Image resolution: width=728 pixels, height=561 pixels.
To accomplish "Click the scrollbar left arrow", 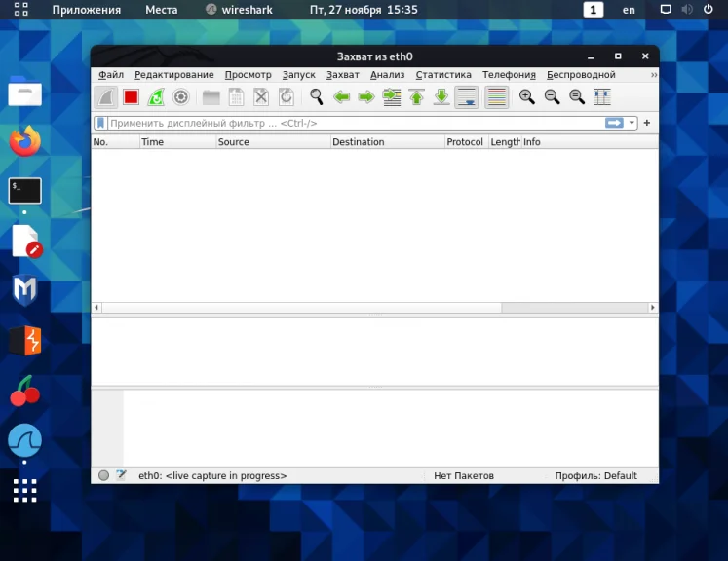I will (96, 307).
